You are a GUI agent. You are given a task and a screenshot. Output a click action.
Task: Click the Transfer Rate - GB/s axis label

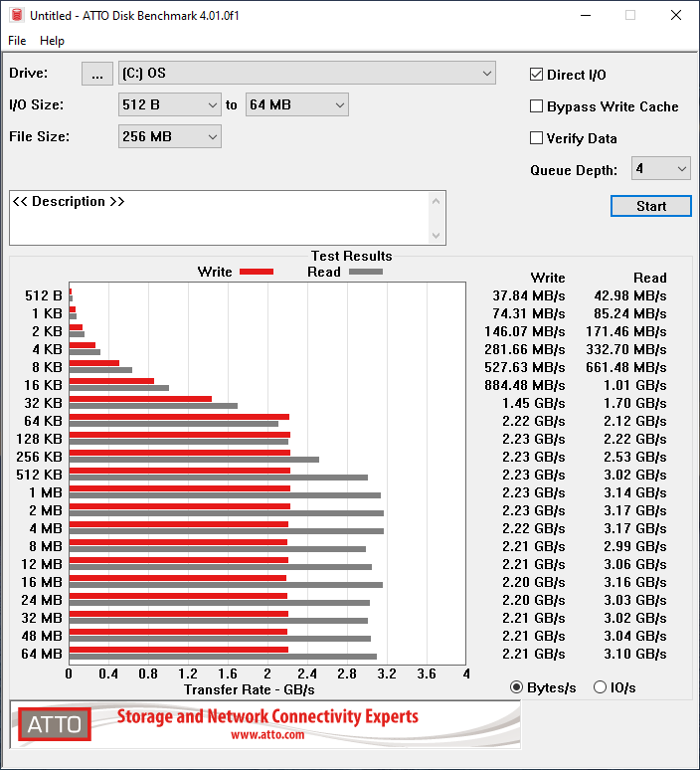click(250, 690)
